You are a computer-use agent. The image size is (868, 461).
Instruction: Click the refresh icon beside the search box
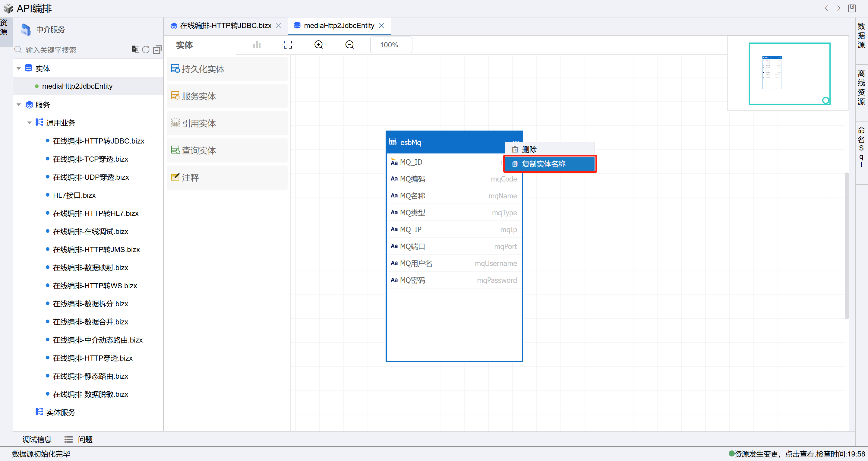point(146,50)
